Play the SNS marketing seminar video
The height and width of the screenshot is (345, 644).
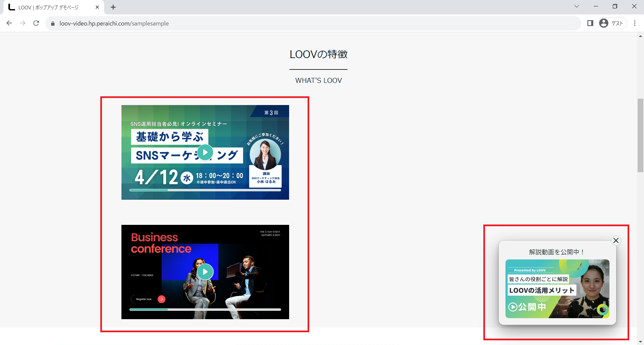pyautogui.click(x=205, y=152)
